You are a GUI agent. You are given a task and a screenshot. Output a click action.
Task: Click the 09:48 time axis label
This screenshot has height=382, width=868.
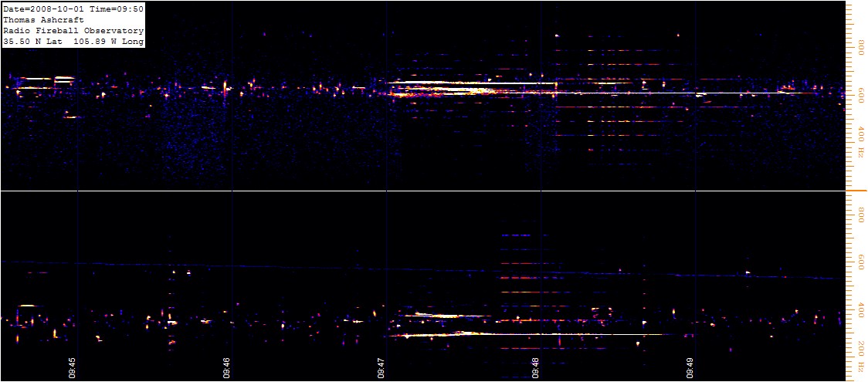(x=536, y=367)
